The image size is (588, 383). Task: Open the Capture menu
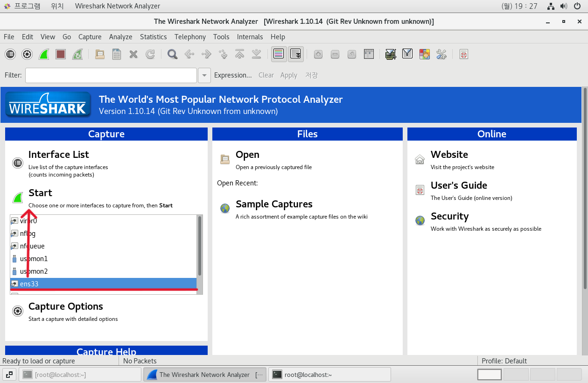[x=90, y=36]
